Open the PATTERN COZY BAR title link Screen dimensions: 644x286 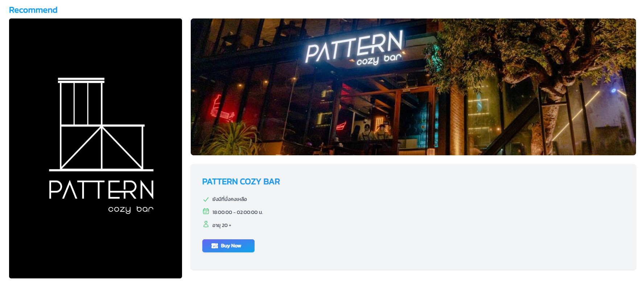point(241,182)
